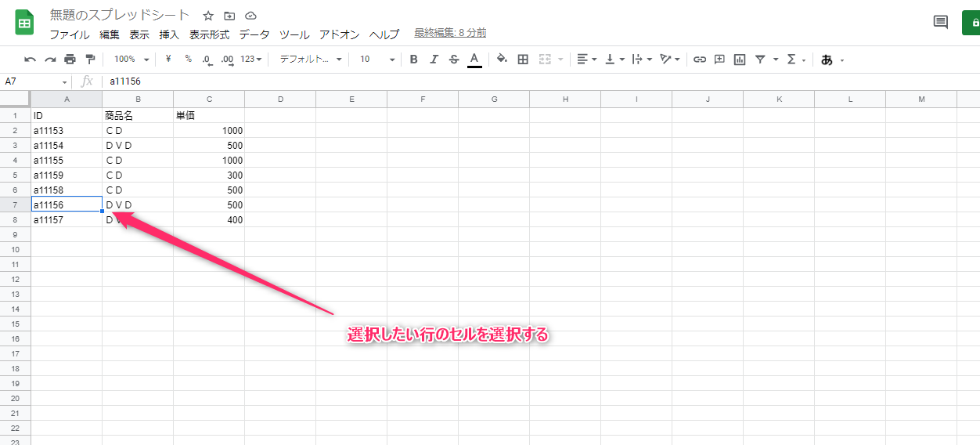Open the ファイル menu
Image resolution: width=980 pixels, height=445 pixels.
tap(69, 34)
